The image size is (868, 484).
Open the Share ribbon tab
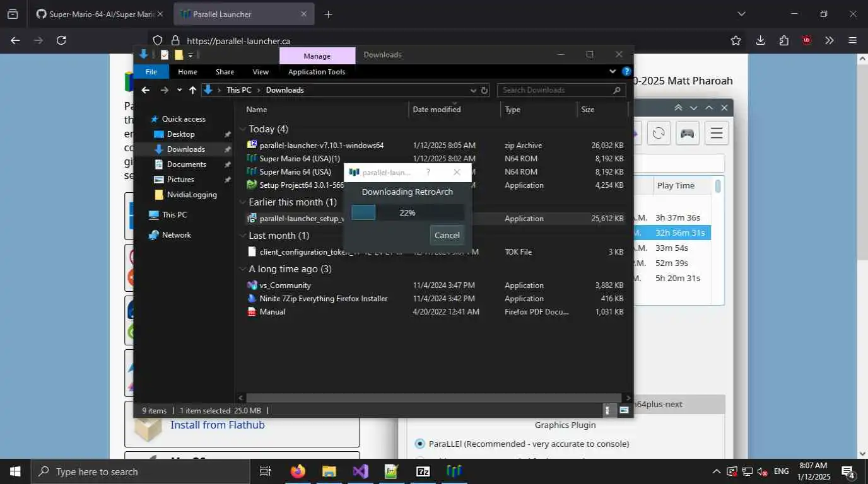coord(225,72)
